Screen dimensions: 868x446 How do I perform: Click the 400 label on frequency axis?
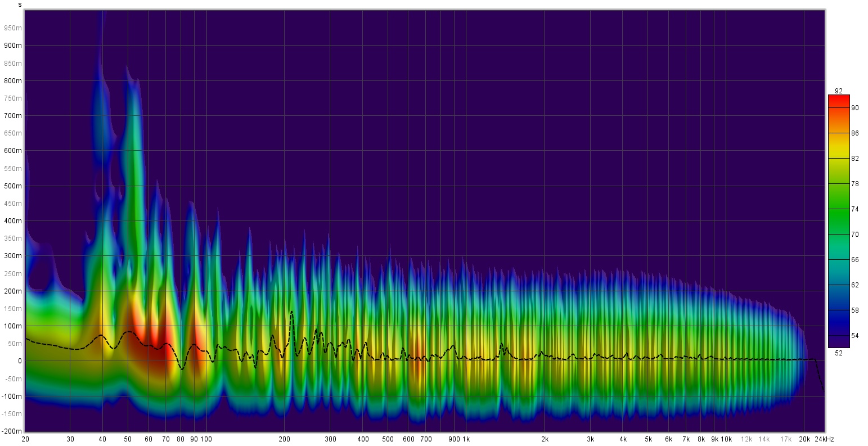[x=363, y=439]
